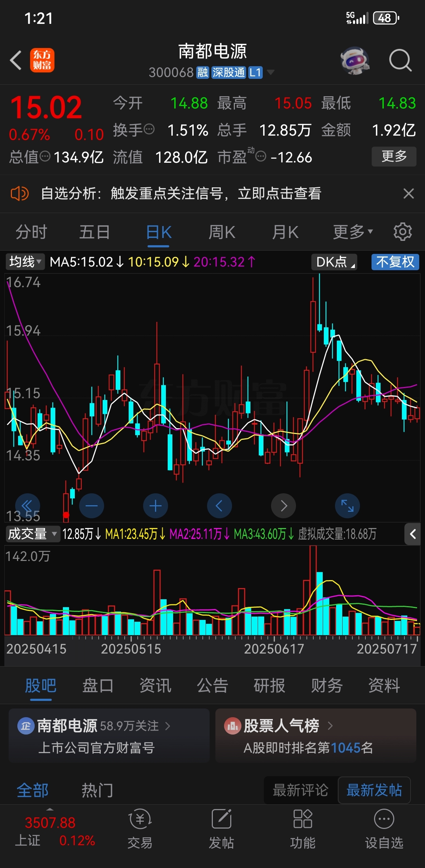The width and height of the screenshot is (425, 868).
Task: Open the 自选分析 signal notice
Action: tap(181, 193)
